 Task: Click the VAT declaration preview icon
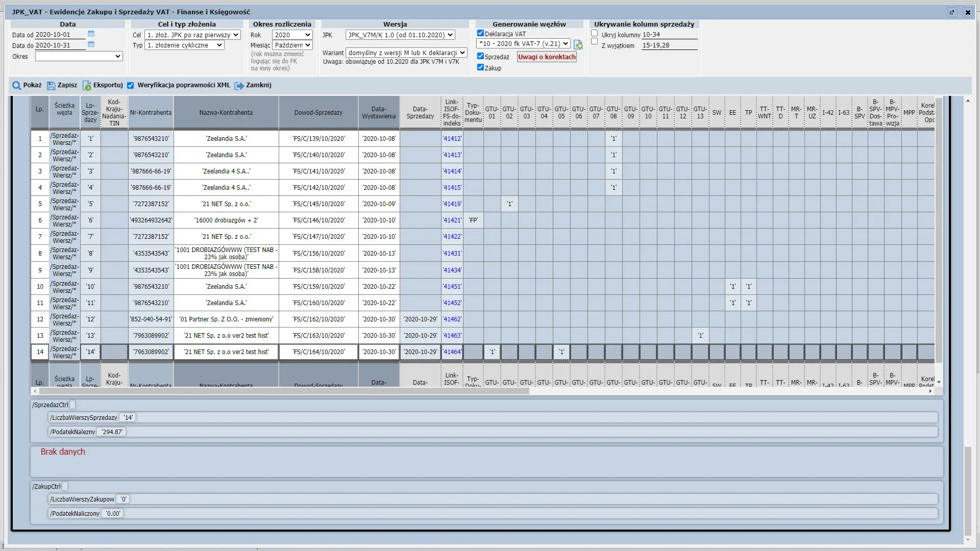point(578,45)
